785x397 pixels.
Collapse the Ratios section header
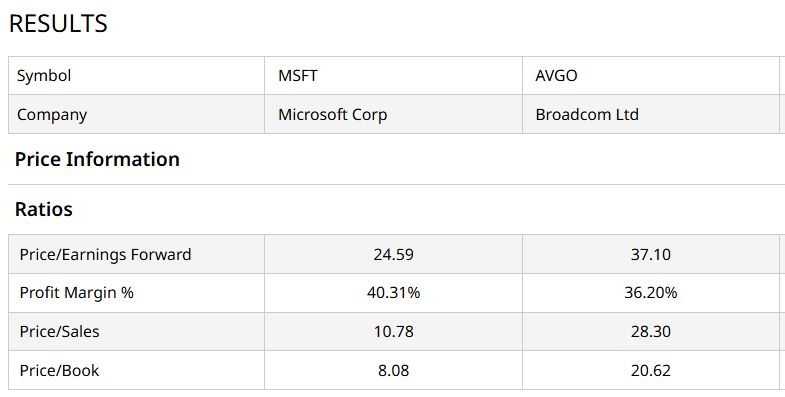pyautogui.click(x=44, y=209)
